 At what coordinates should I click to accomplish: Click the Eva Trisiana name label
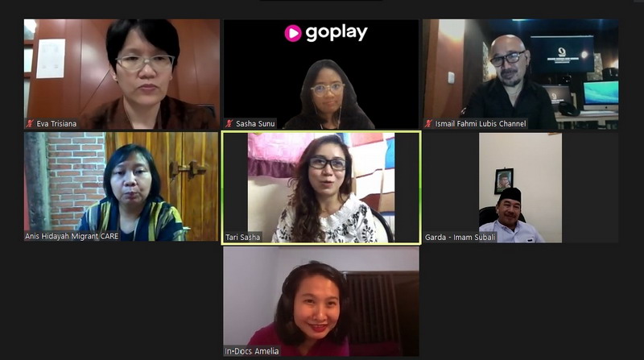56,123
